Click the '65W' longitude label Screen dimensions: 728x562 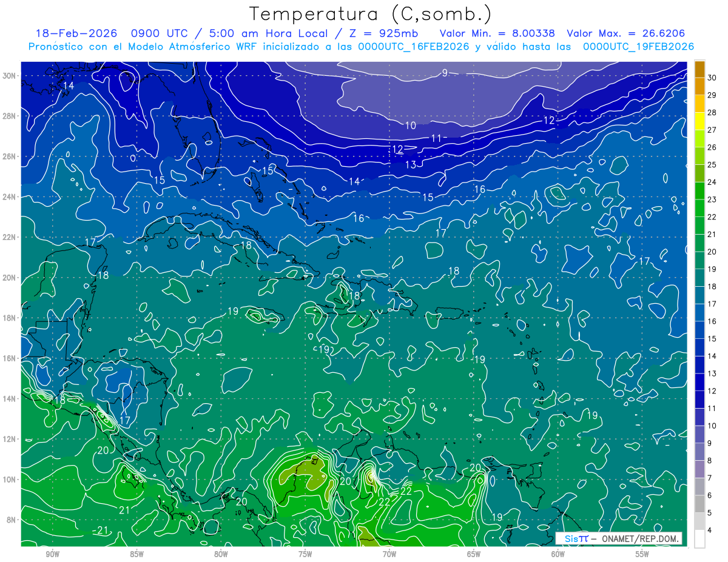pos(474,554)
